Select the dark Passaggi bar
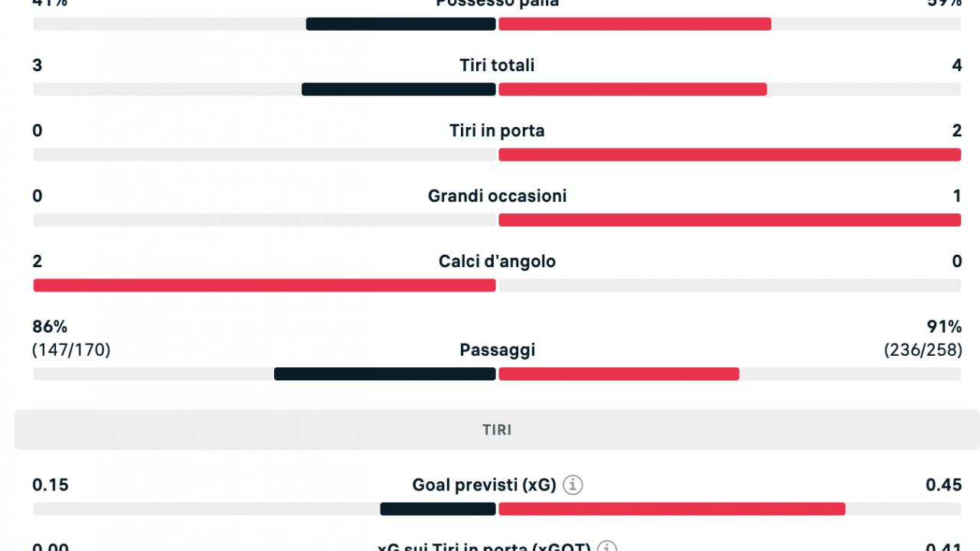 point(385,374)
